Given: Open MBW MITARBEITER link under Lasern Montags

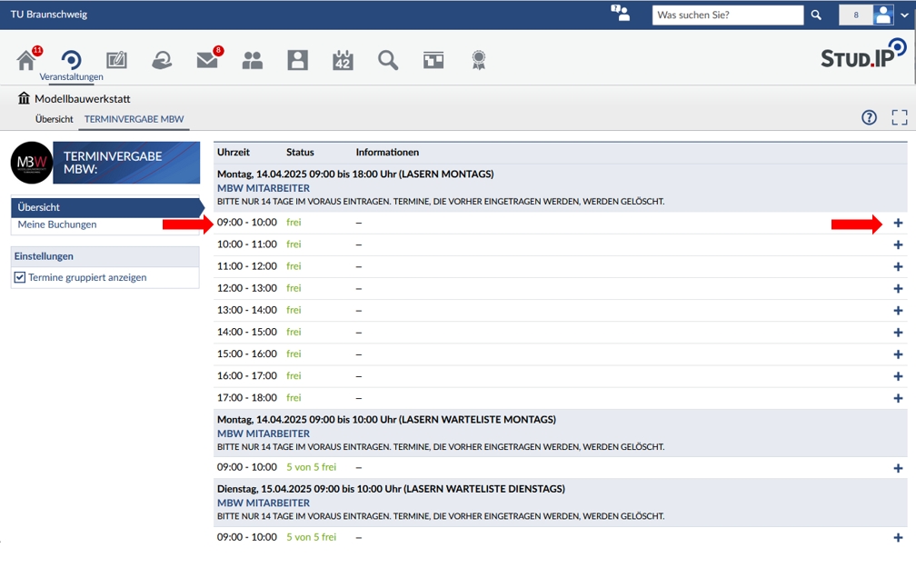Looking at the screenshot, I should click(x=264, y=188).
